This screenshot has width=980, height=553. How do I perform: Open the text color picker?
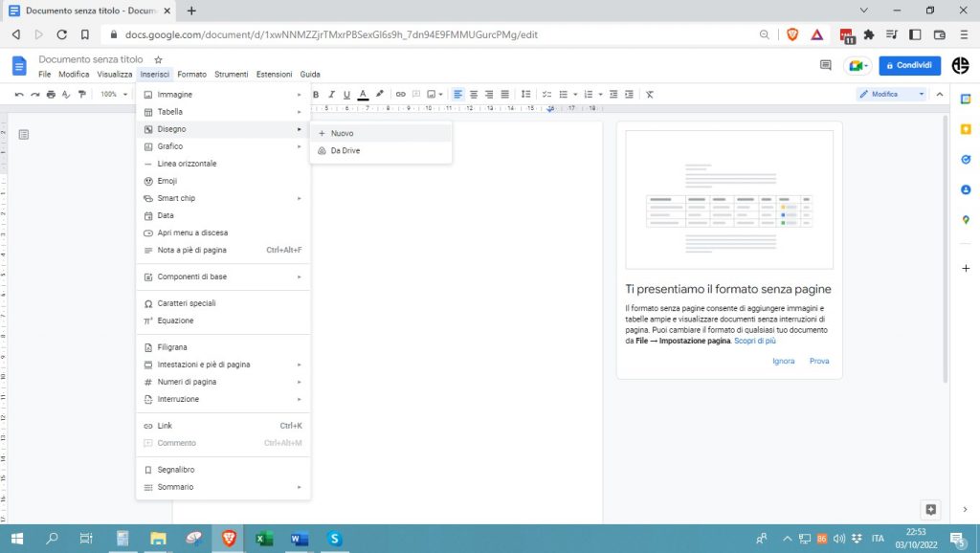click(x=363, y=95)
